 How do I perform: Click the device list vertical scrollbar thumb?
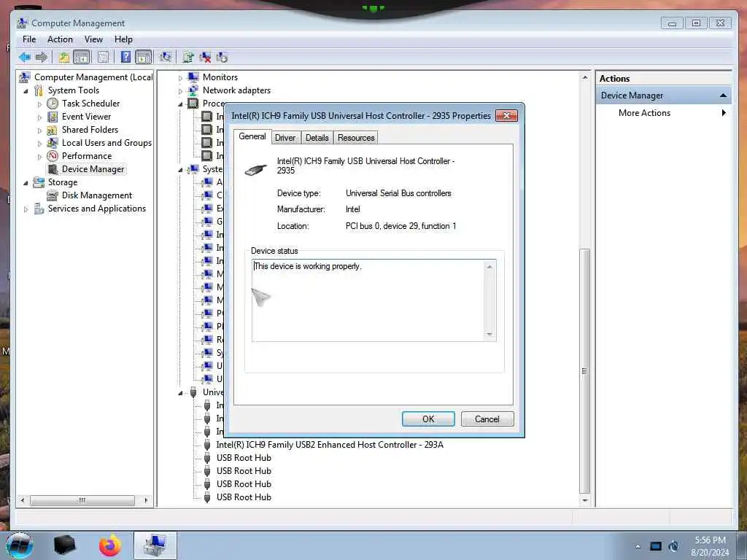pos(585,371)
